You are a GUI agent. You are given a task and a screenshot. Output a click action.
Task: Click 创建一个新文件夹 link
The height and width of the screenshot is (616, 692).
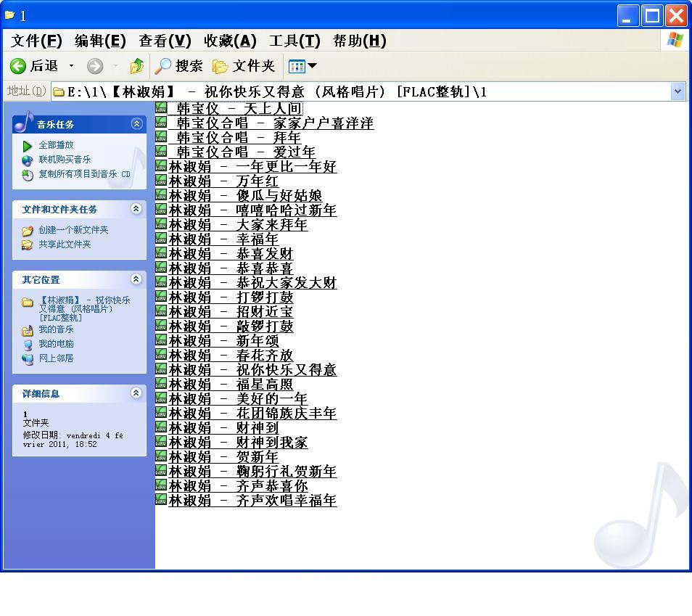pos(73,229)
